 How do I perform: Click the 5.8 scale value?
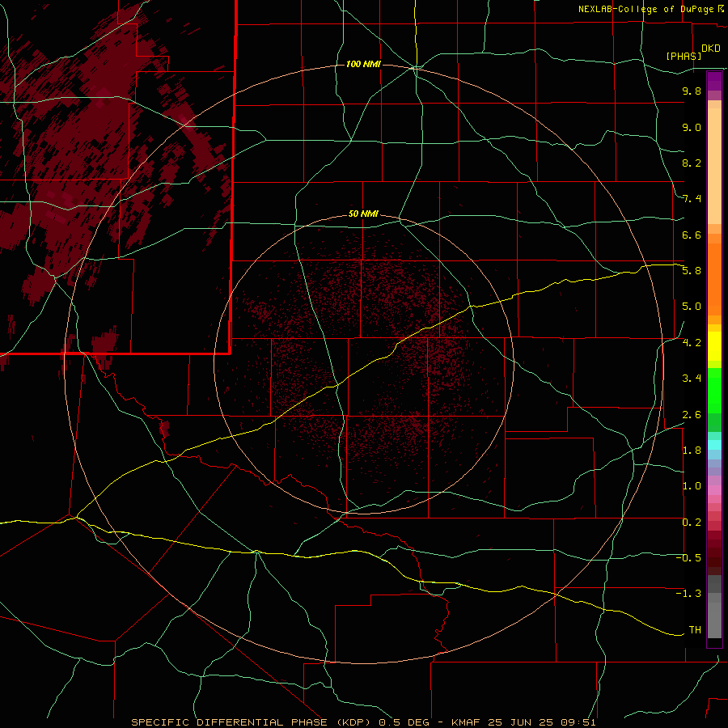692,271
